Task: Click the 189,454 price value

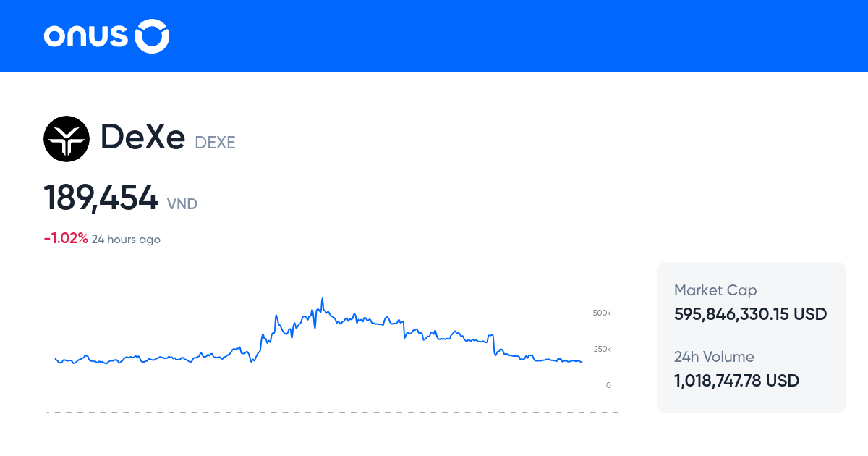Action: point(101,198)
